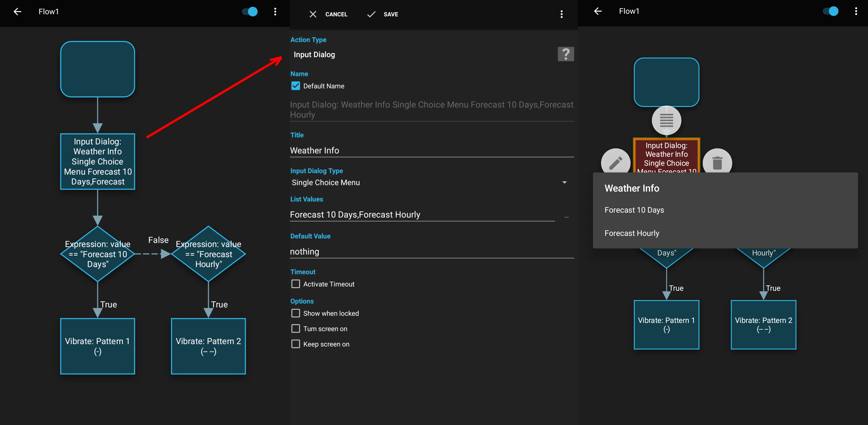Click CANCEL in the action editor
Viewport: 868px width, 425px height.
[x=336, y=14]
